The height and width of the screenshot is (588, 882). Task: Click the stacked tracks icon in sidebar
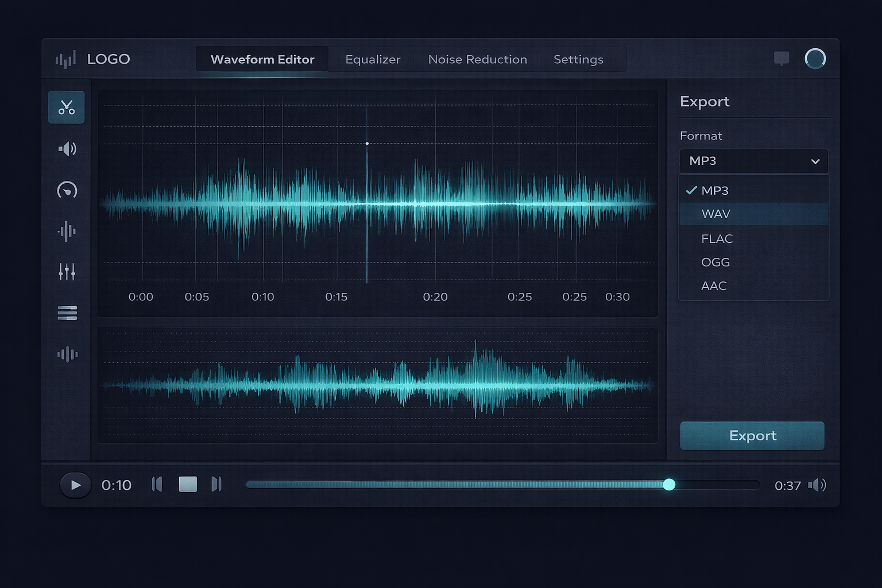click(67, 313)
